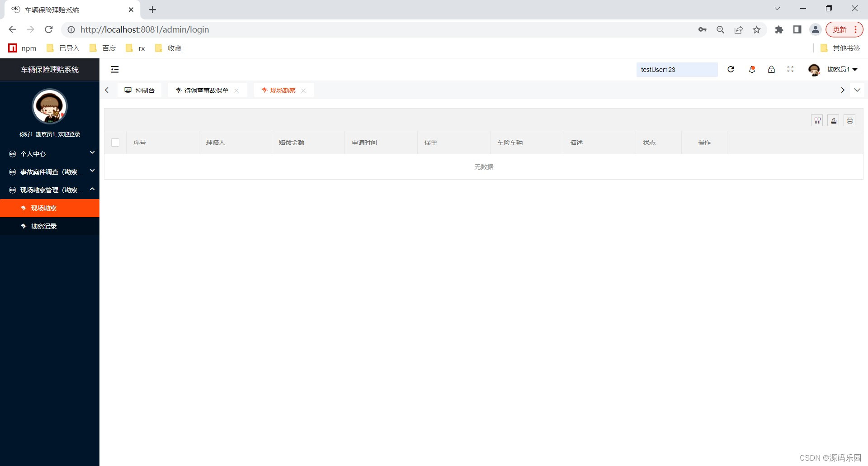Viewport: 868px width, 466px height.
Task: Open notifications via the bell icon
Action: coord(751,69)
